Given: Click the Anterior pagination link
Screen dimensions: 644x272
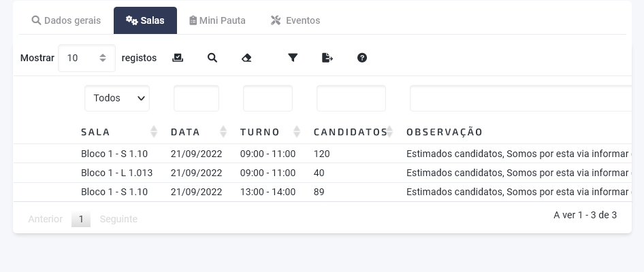Looking at the screenshot, I should tap(45, 219).
